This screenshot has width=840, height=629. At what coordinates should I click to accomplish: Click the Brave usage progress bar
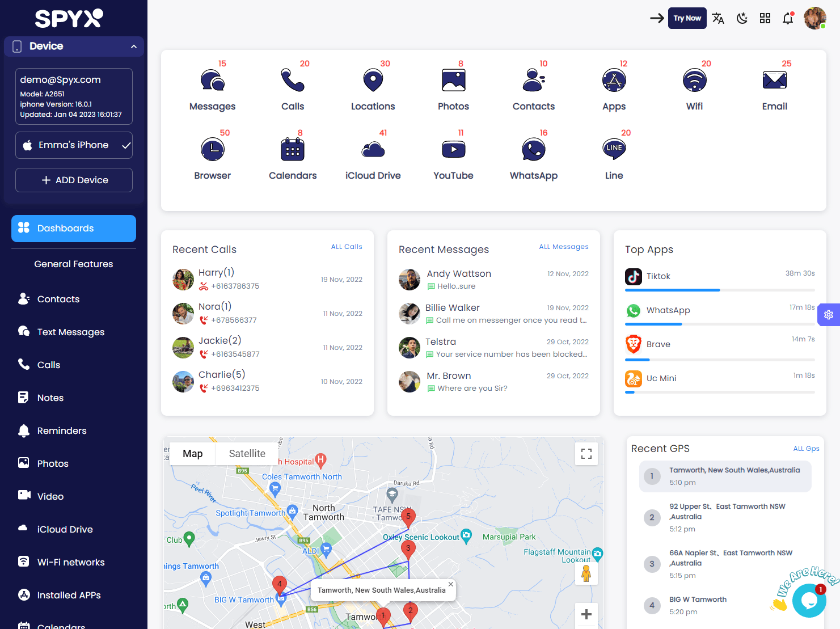pos(720,360)
